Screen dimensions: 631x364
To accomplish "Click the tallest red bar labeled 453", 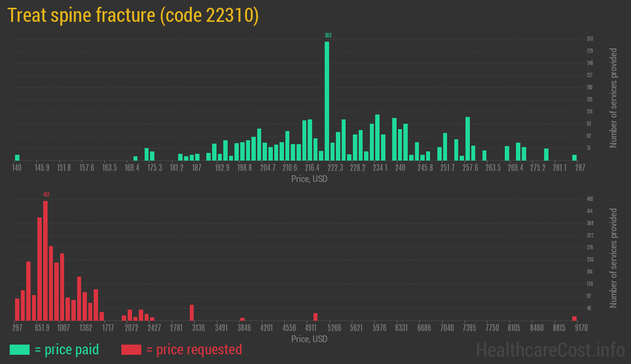I will (x=45, y=261).
